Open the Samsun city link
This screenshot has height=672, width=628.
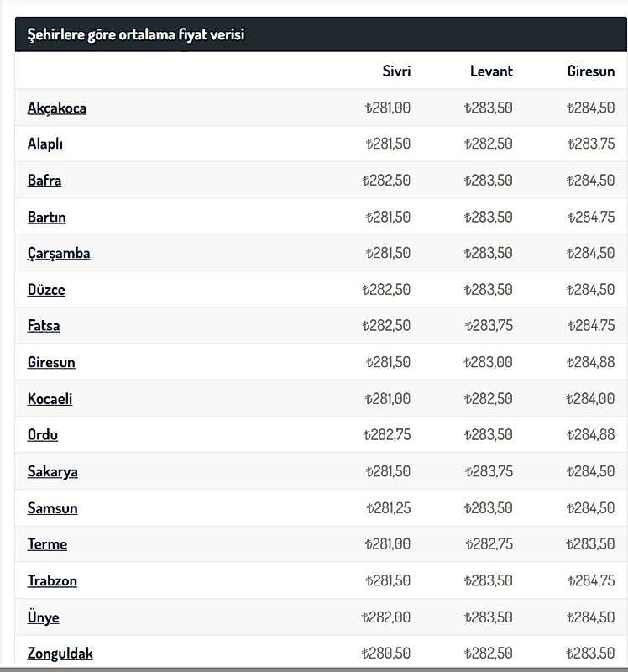53,508
